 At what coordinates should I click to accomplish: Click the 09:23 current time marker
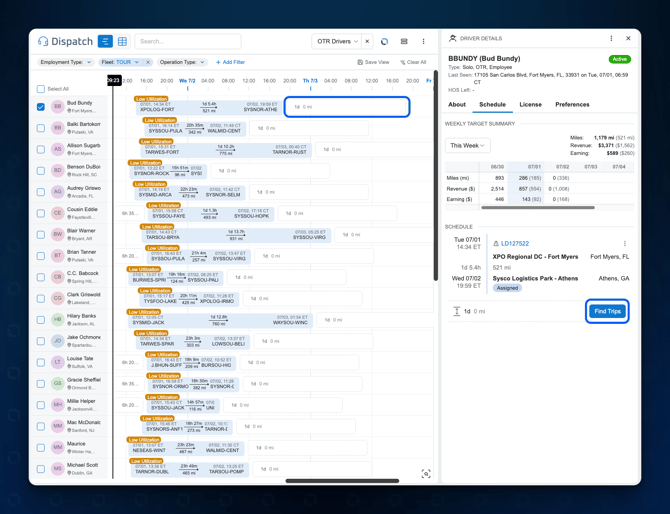point(113,80)
